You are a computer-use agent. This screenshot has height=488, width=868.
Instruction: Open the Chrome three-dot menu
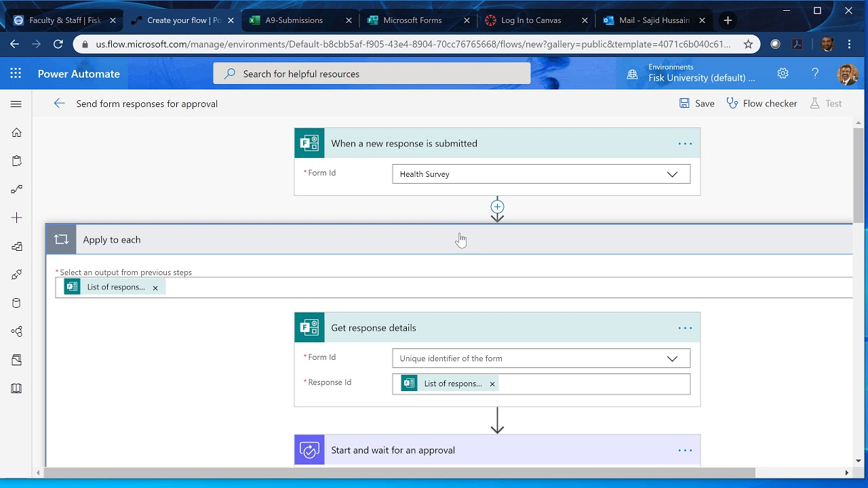point(849,44)
